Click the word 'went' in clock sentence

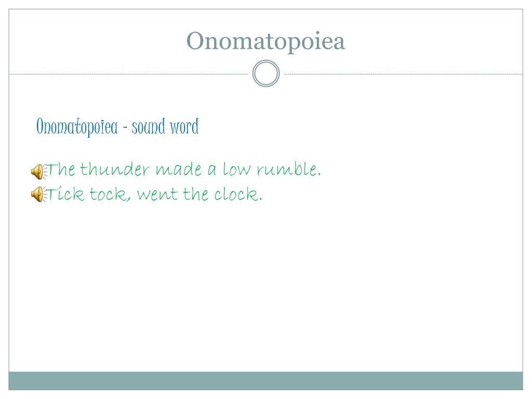[157, 194]
